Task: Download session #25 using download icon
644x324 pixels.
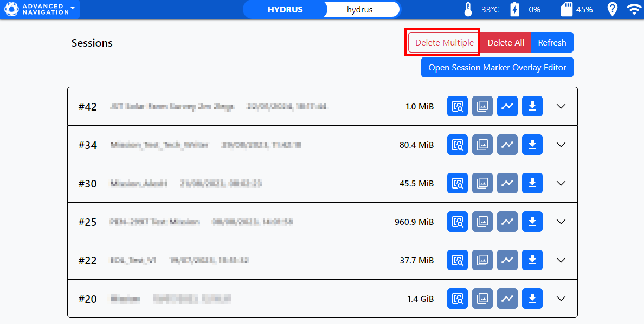Action: [532, 222]
